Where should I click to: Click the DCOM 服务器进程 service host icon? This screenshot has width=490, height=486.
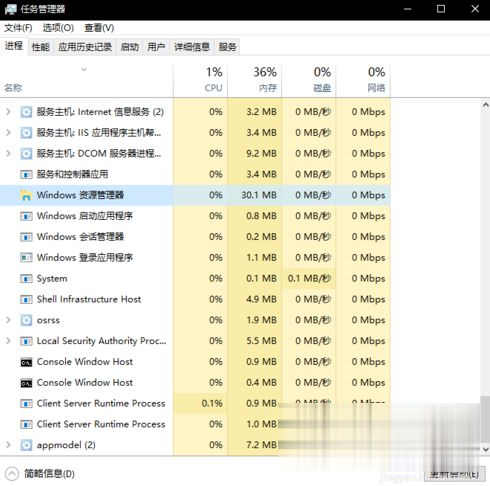26,154
